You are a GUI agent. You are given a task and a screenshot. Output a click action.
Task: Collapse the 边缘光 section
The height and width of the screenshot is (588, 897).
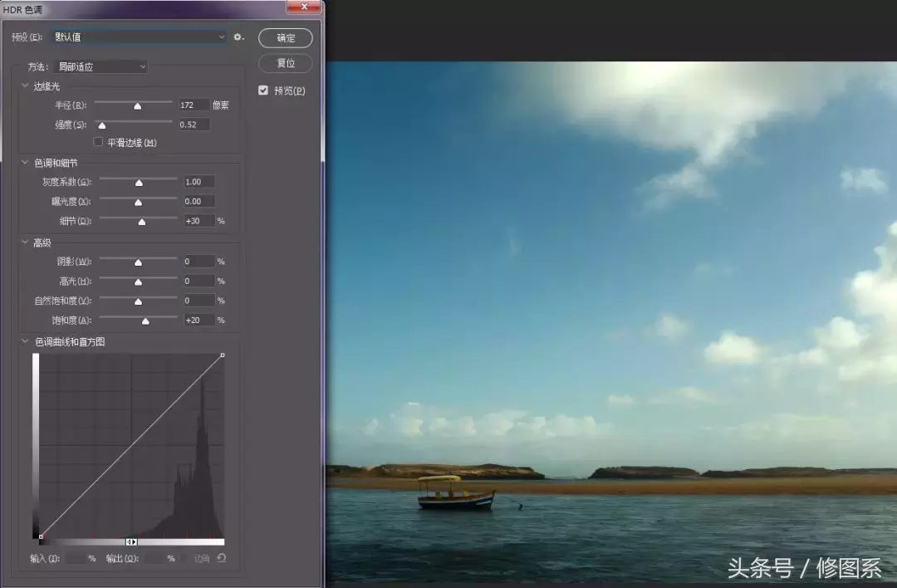pyautogui.click(x=25, y=86)
